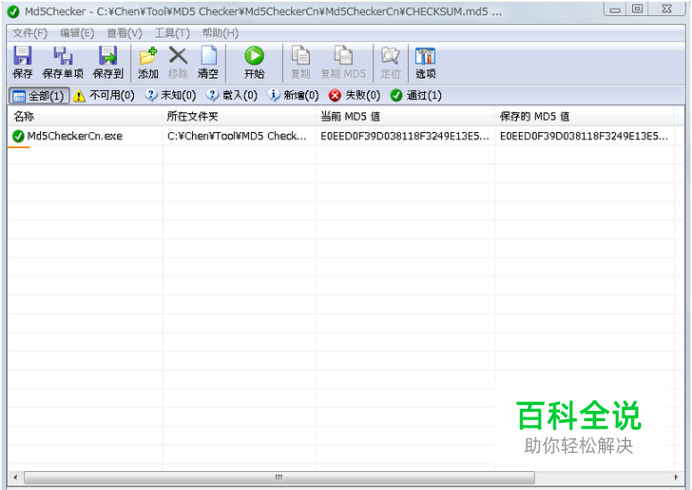Filter by 通过(1) passed items

click(x=416, y=95)
